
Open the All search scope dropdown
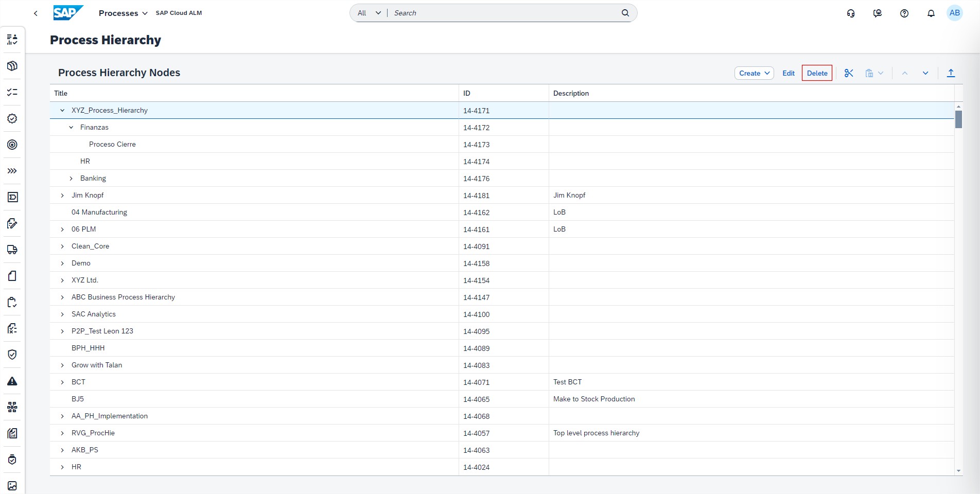(x=369, y=13)
